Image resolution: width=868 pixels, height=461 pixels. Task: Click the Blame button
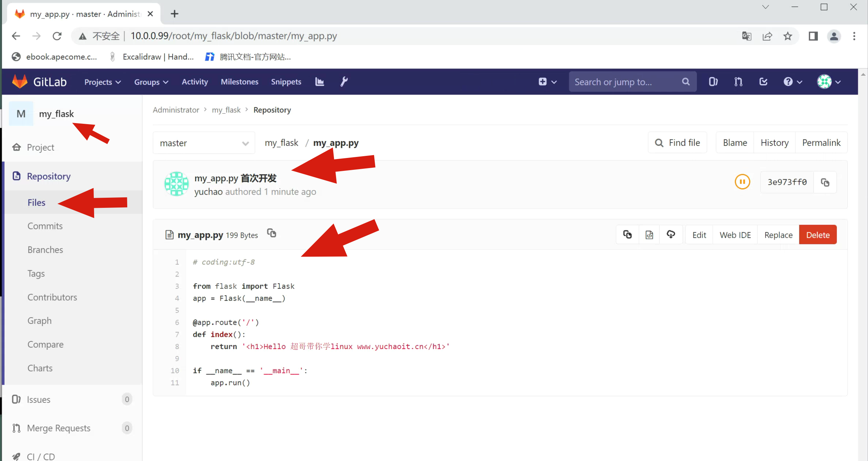click(x=735, y=143)
